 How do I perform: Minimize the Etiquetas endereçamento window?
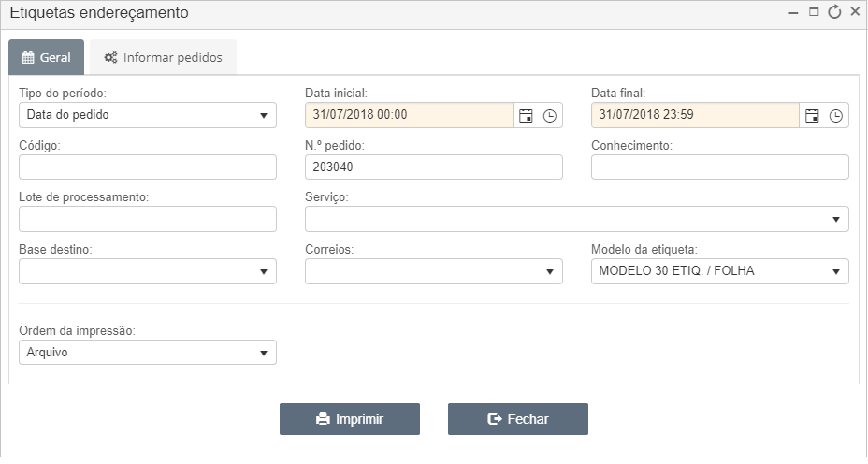pos(793,13)
